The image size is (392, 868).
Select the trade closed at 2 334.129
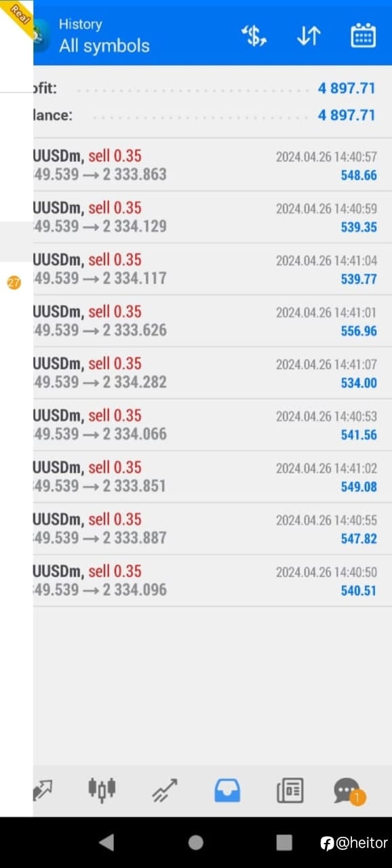point(212,217)
